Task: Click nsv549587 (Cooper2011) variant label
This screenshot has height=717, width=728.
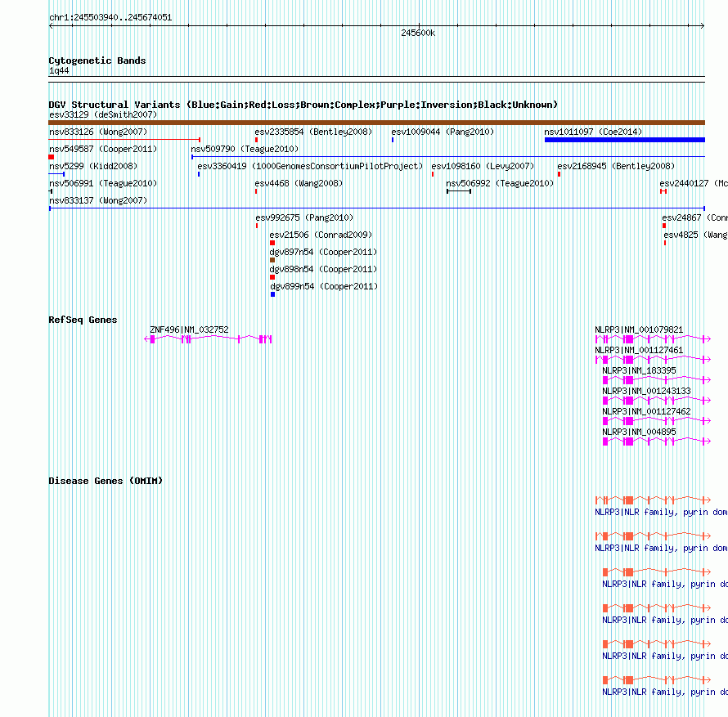Action: [103, 149]
